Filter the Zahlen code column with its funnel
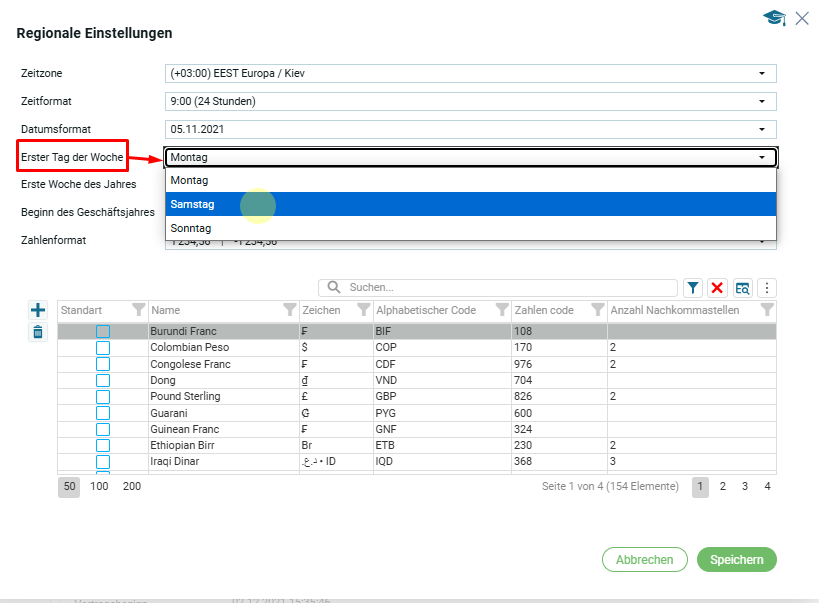 [x=597, y=310]
